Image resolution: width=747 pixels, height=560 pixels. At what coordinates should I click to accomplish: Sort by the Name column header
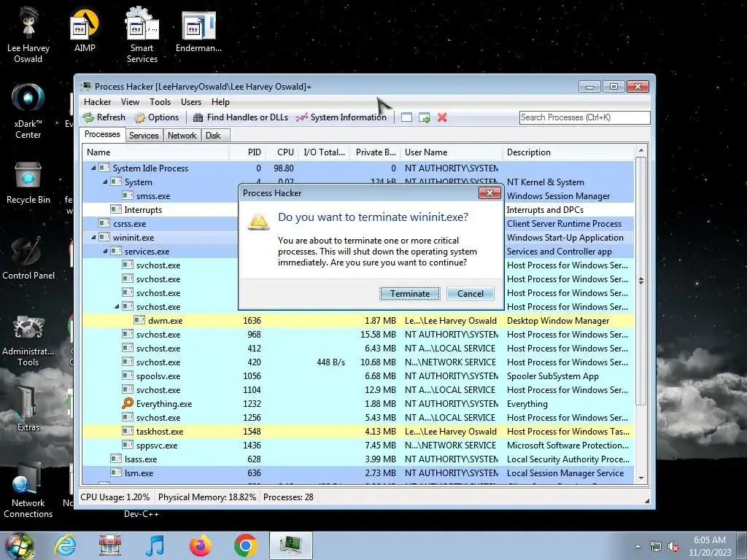tap(155, 152)
